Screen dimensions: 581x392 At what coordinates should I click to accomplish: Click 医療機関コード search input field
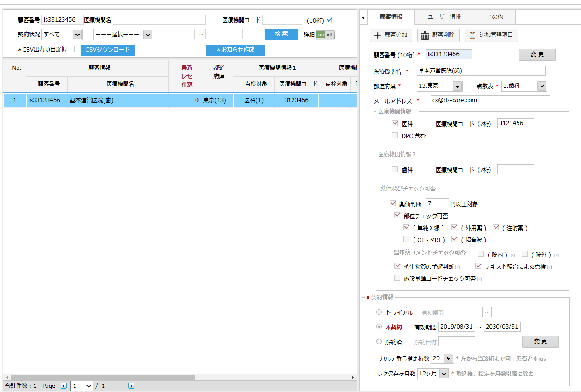click(x=282, y=20)
